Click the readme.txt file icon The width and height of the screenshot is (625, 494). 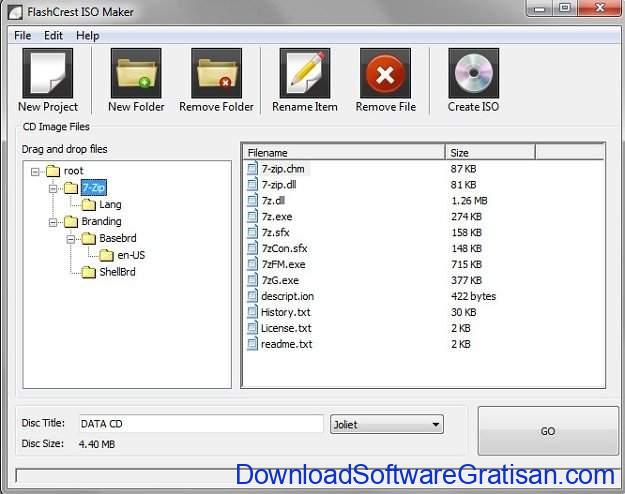252,344
